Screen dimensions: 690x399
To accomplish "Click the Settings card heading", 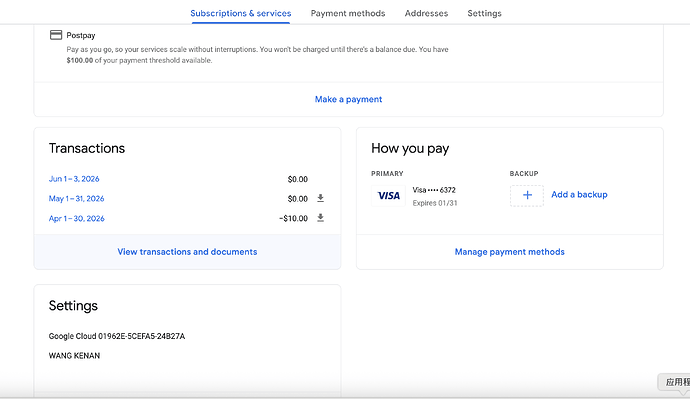I will [x=73, y=306].
